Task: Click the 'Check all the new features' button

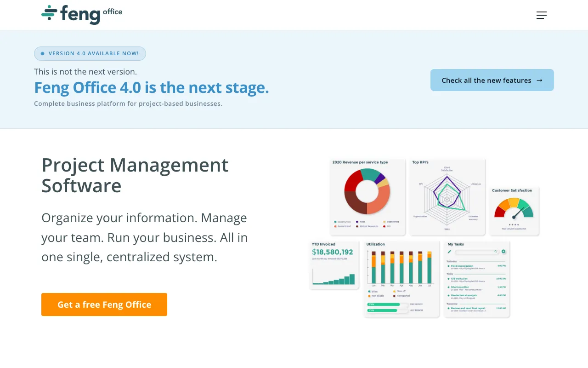Action: click(492, 80)
